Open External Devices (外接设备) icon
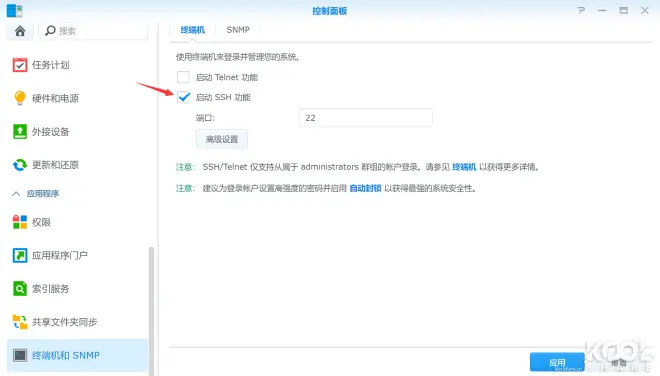 20,131
